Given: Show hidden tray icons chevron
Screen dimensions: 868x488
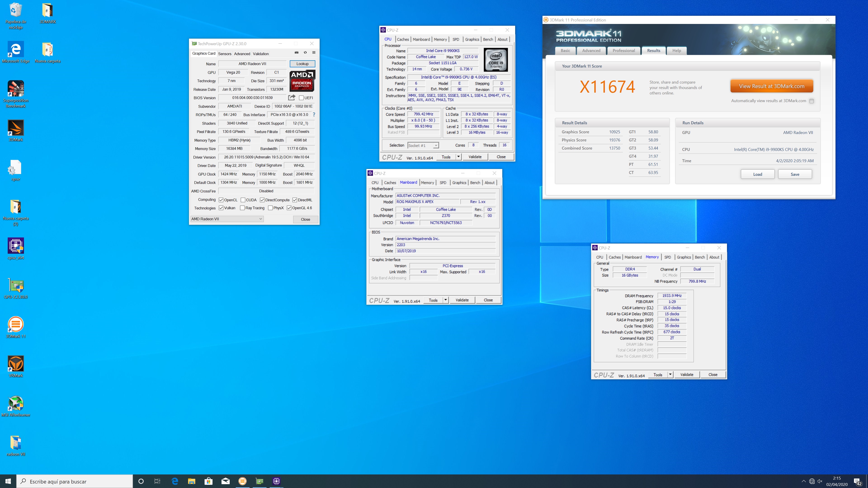Looking at the screenshot, I should (x=804, y=481).
